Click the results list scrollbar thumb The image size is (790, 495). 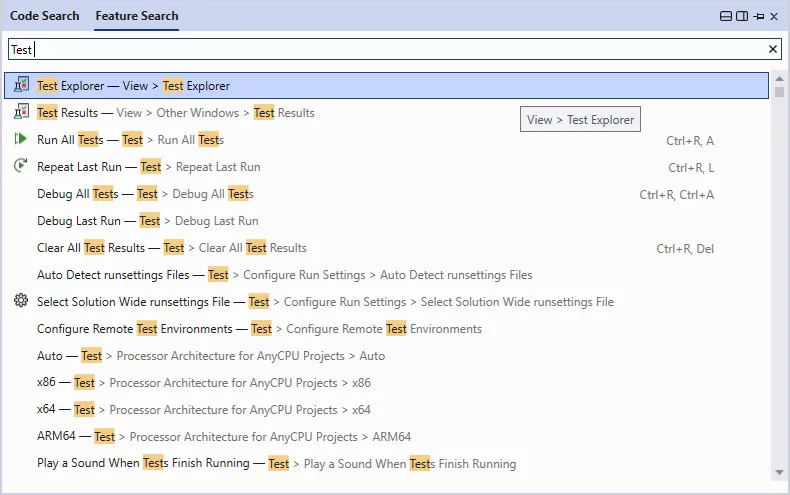pyautogui.click(x=779, y=92)
